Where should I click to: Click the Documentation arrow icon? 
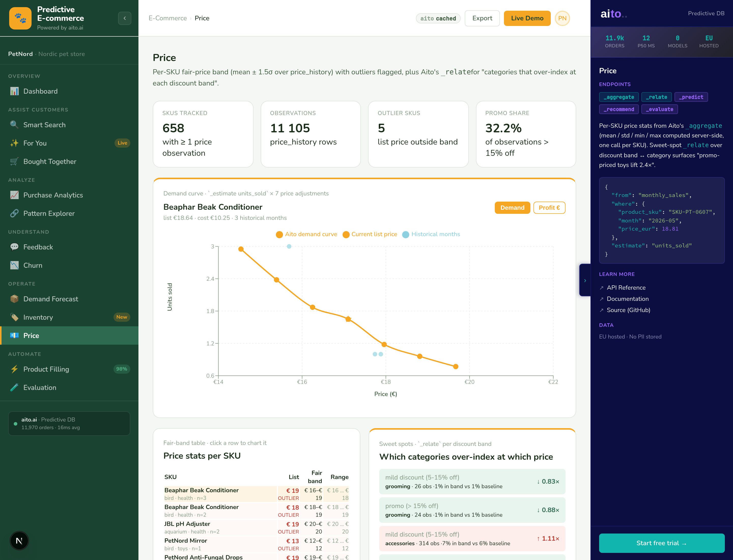pos(602,299)
